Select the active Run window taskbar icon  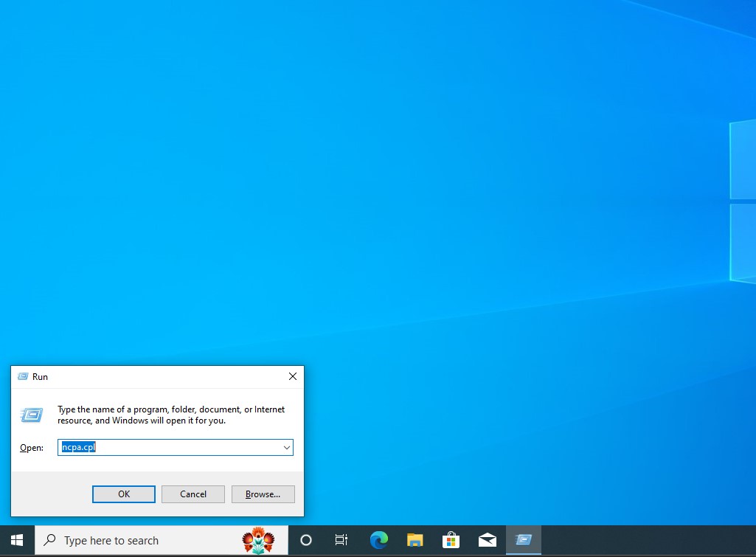523,540
